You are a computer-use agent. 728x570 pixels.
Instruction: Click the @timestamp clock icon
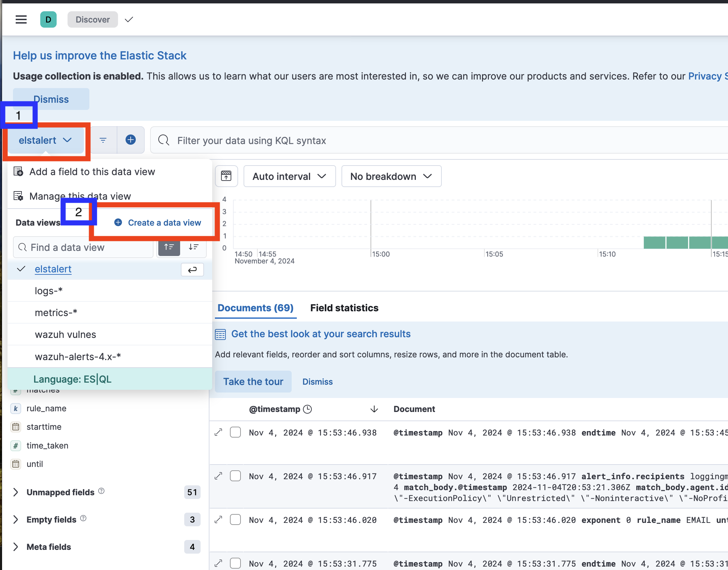pos(307,409)
